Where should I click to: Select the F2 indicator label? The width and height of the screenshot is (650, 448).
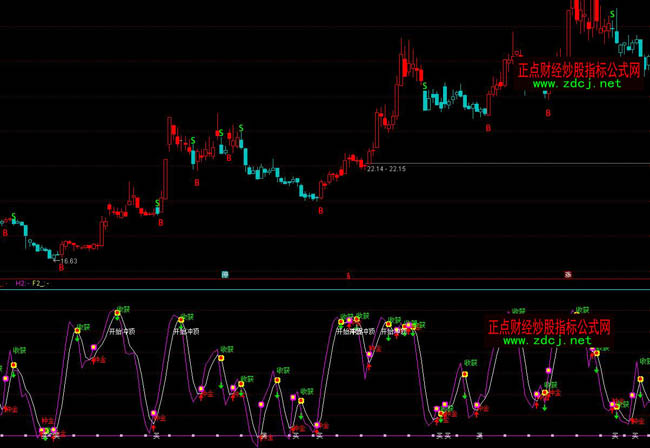[38, 284]
